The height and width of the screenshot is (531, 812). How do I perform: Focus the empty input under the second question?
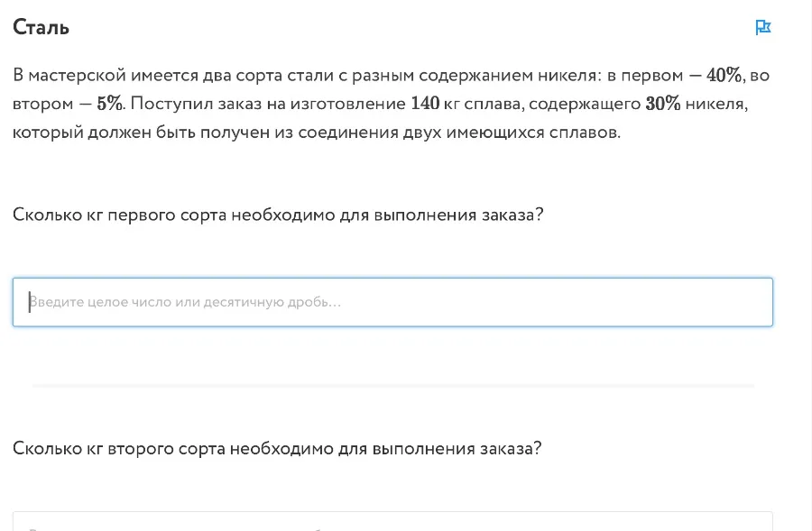point(392,523)
